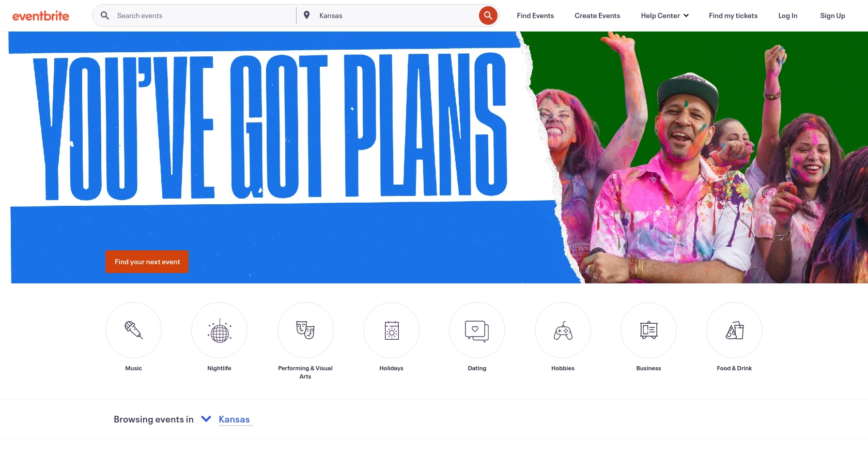Open Create Events menu item
Screen dimensions: 868x453
597,16
